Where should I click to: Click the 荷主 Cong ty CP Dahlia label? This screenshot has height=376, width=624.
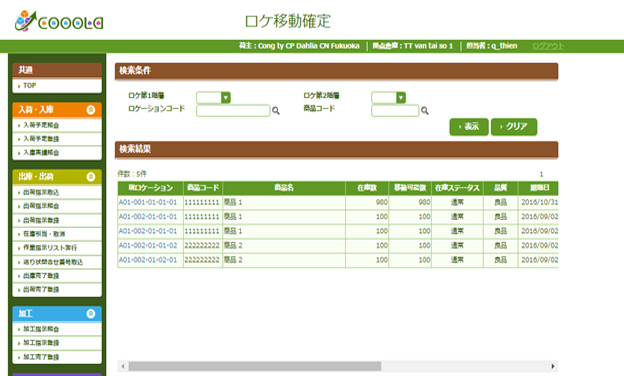tap(299, 46)
